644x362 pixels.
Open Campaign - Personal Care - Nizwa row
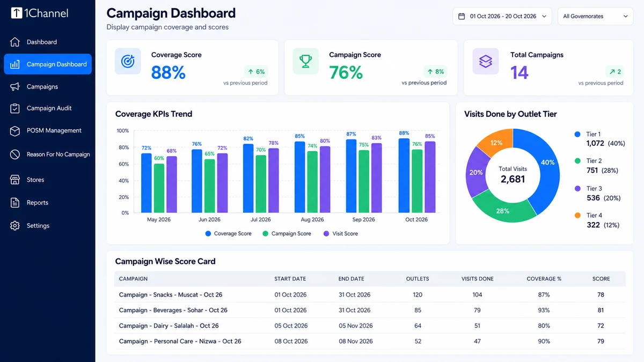click(370, 341)
